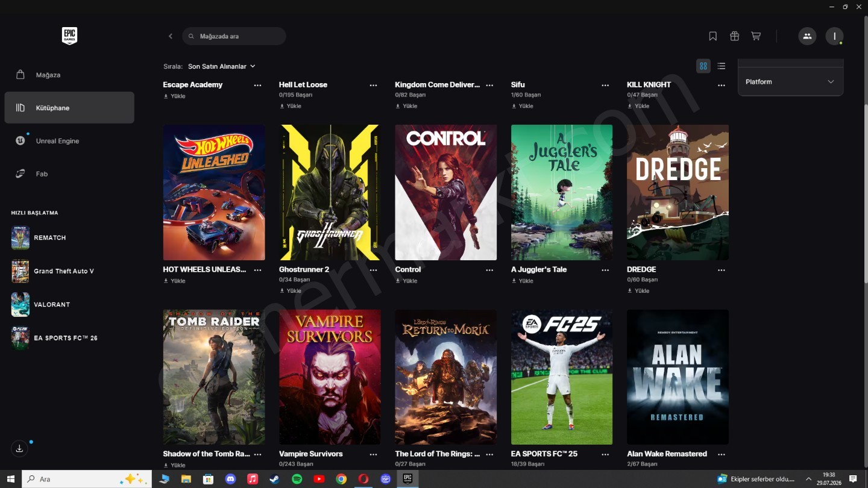This screenshot has height=488, width=868.
Task: Click Lord of the Rings Return to Moria cover
Action: pos(446,377)
